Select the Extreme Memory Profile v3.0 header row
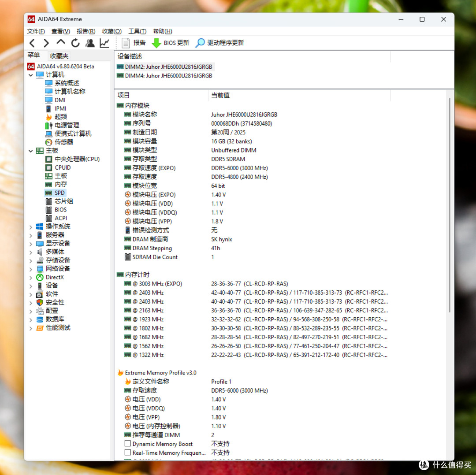Screen dimensions: 476x475 253,373
